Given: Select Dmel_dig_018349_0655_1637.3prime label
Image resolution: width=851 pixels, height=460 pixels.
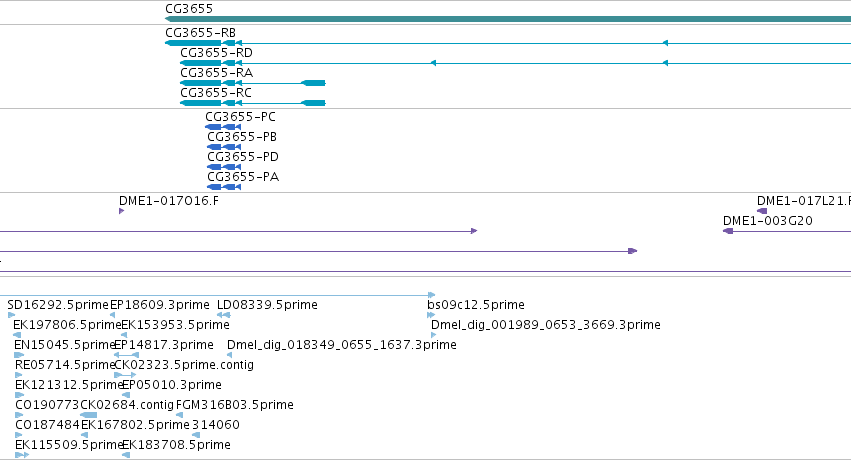Looking at the screenshot, I should [x=341, y=345].
